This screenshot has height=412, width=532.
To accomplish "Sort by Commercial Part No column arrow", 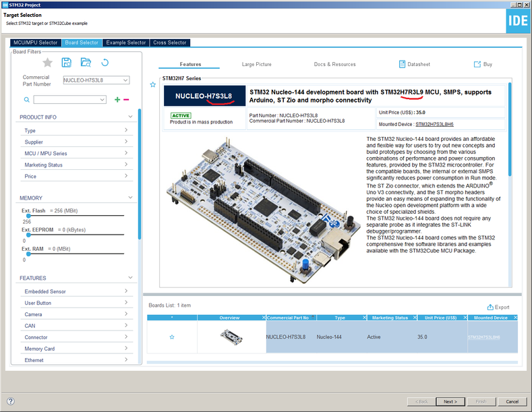I will (x=313, y=317).
